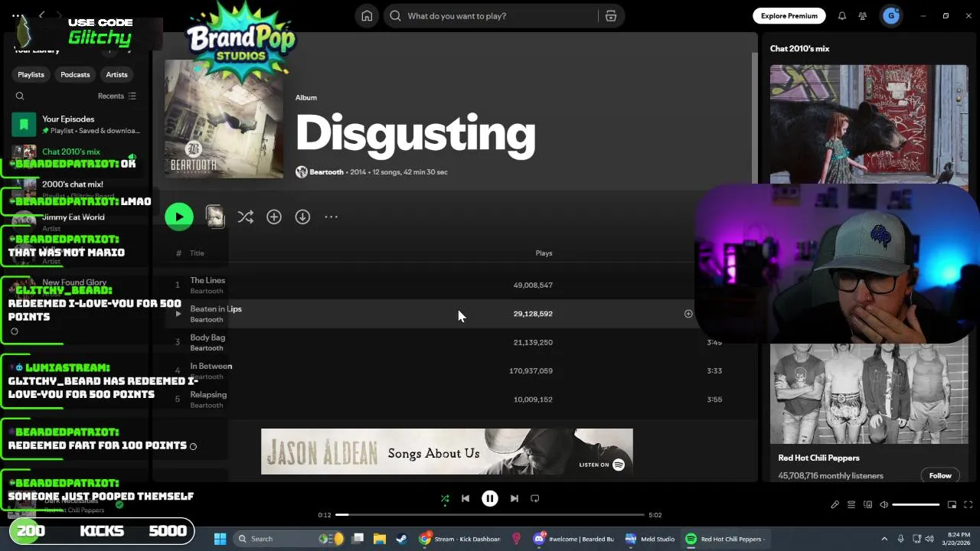Open File Explorer from taskbar
The height and width of the screenshot is (551, 980).
click(379, 539)
